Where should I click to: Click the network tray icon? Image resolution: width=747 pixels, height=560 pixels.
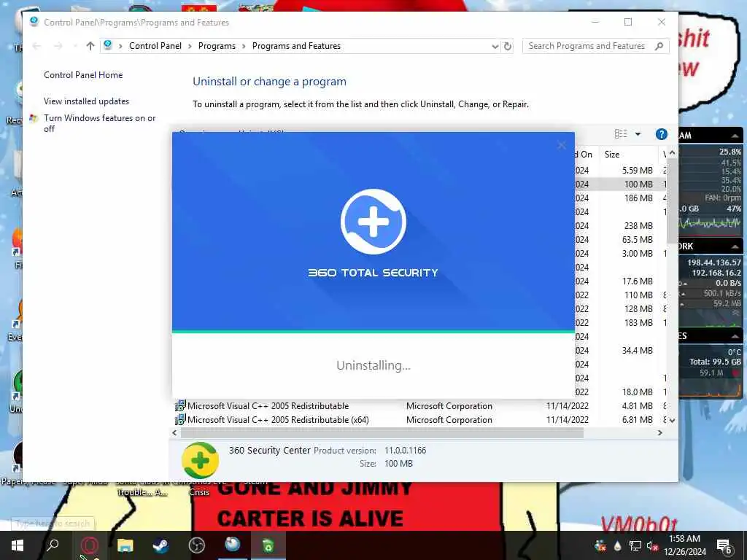(635, 545)
